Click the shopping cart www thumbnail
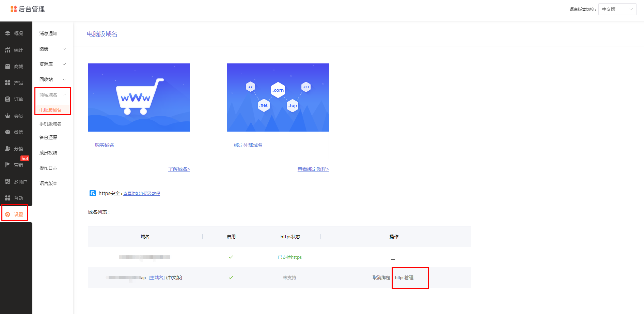Image resolution: width=644 pixels, height=314 pixels. coord(139,98)
